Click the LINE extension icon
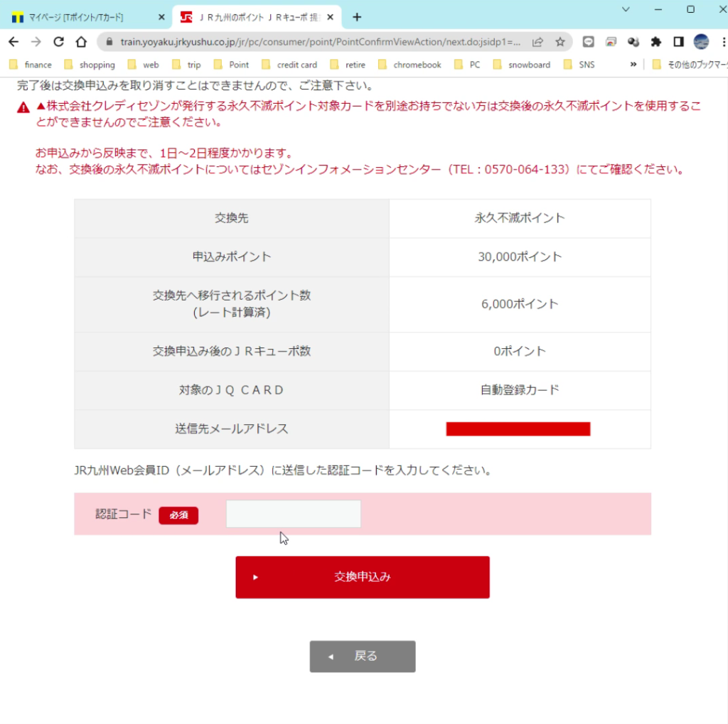 tap(588, 42)
